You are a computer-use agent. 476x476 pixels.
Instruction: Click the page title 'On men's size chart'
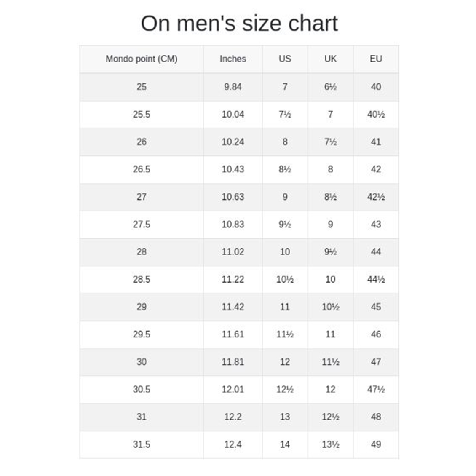point(239,24)
